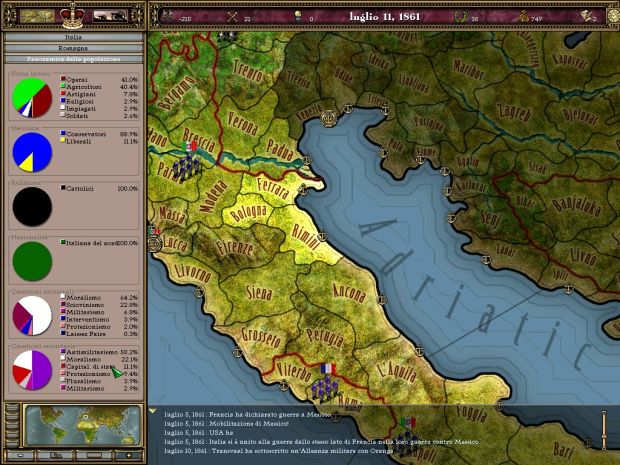Screen dimensions: 620x465
Task: Select the Italian army near Brescia
Action: (x=187, y=167)
